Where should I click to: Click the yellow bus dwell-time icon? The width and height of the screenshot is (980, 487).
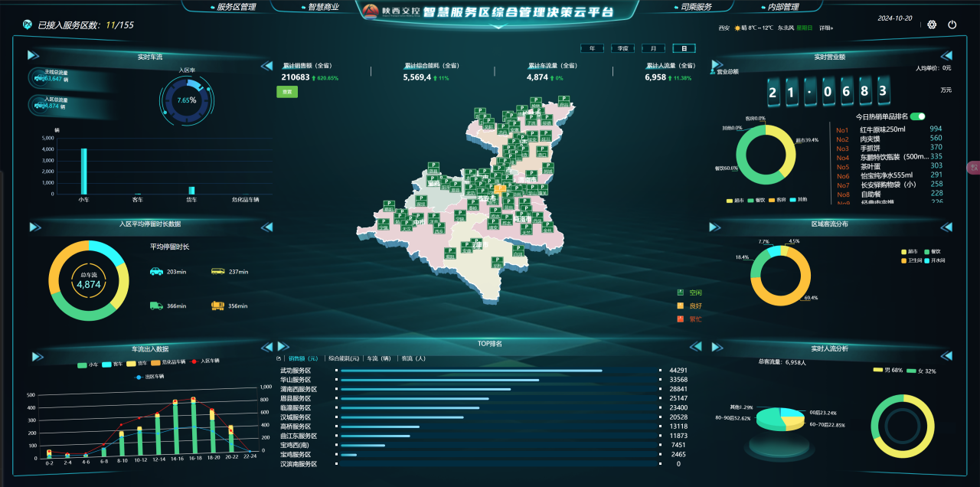[218, 271]
